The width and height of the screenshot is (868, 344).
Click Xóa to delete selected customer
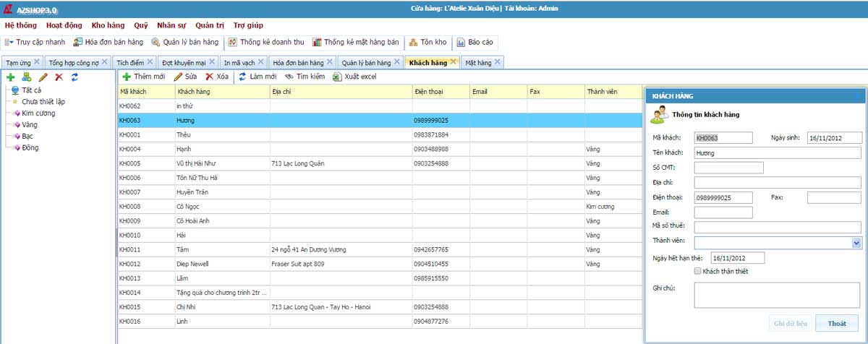(217, 76)
